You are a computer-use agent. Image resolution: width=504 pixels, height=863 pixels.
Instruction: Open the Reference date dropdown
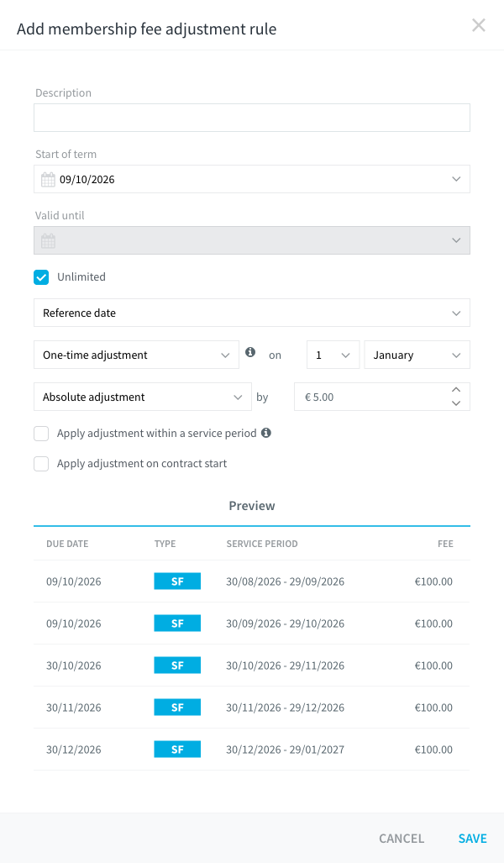tap(252, 313)
